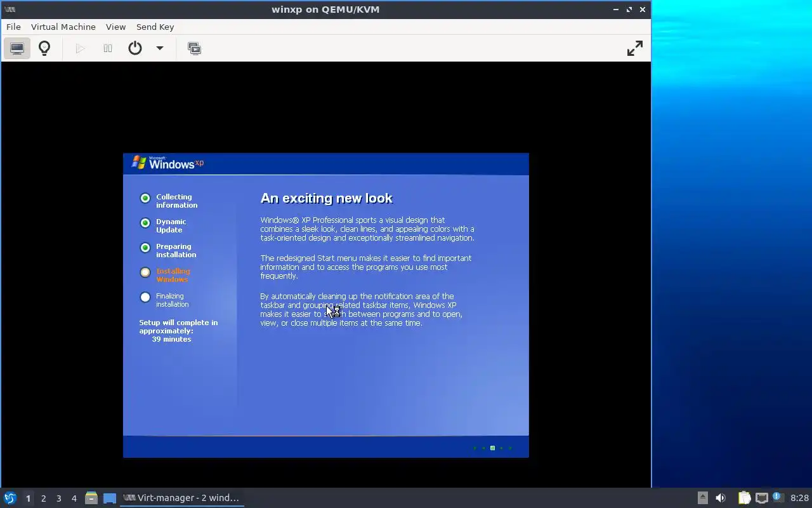Open the Virtual Machine menu
The height and width of the screenshot is (508, 812).
pos(63,27)
